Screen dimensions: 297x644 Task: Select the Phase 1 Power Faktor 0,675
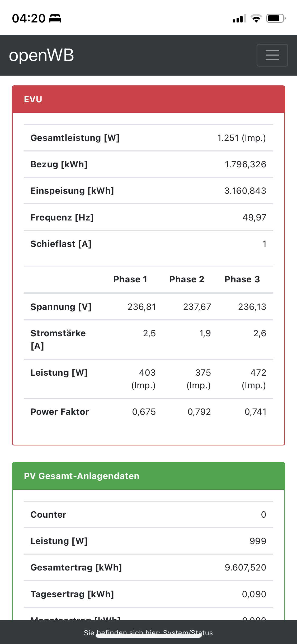[144, 412]
